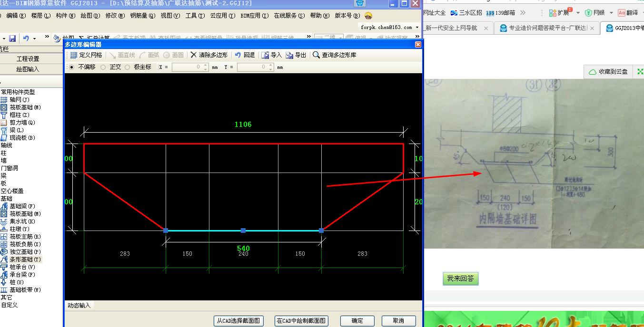Select 筏板负筋(X) component
644x327 pixels.
21,244
